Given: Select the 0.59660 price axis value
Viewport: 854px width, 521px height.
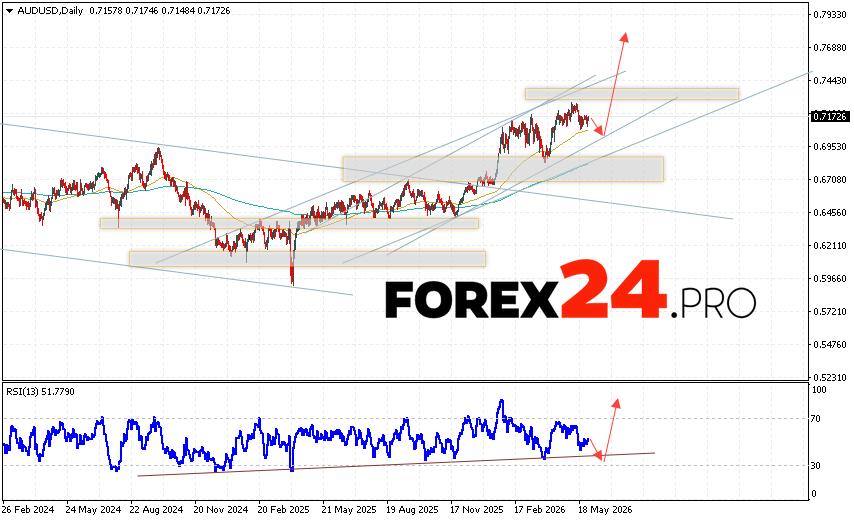Looking at the screenshot, I should 830,278.
